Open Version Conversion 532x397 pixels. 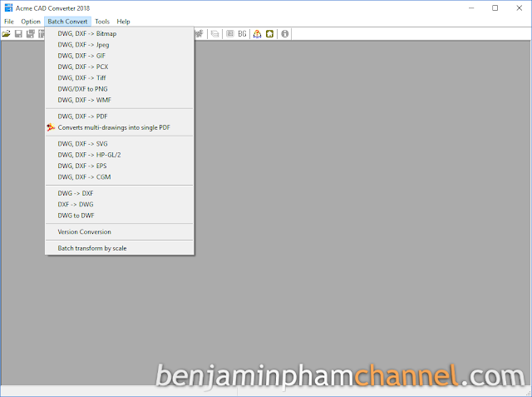click(120, 232)
